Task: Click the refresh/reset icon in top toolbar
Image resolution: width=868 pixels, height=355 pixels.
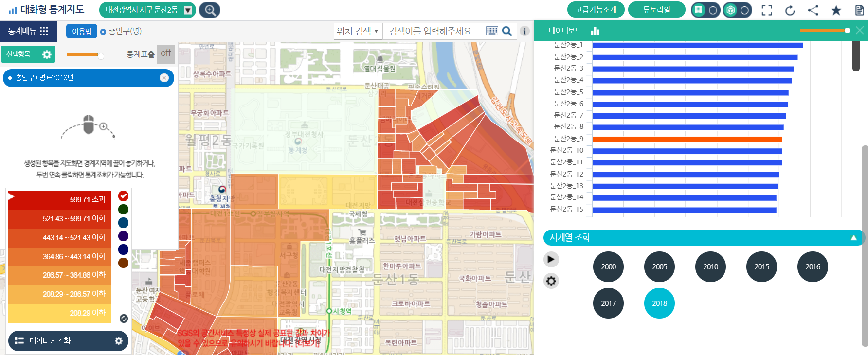Action: (x=790, y=10)
